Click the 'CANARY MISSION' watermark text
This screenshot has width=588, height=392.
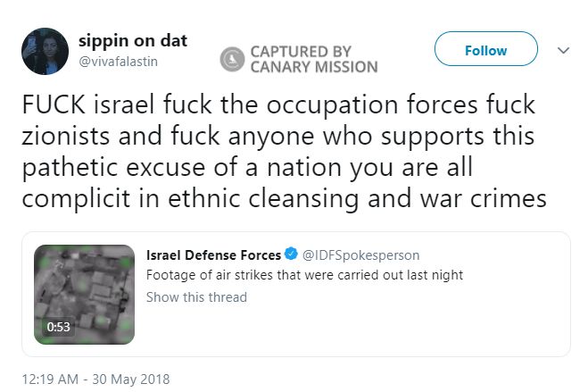click(313, 67)
